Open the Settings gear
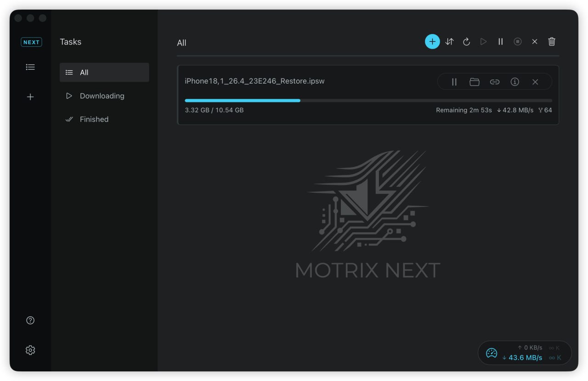 (30, 350)
